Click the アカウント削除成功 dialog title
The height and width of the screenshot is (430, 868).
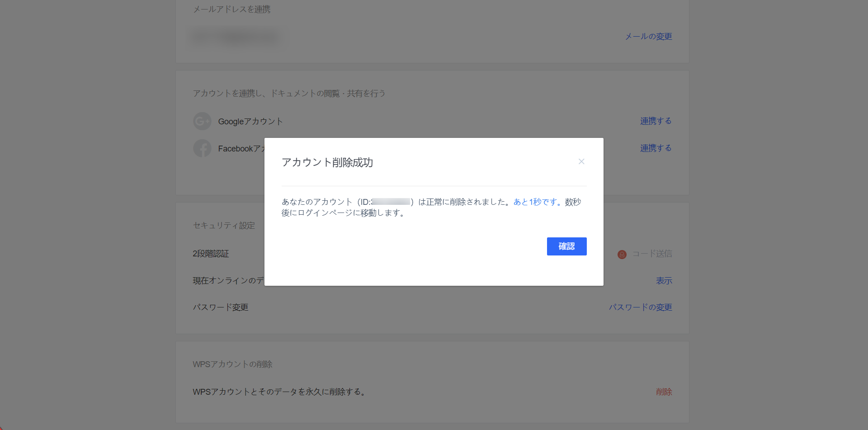(327, 162)
